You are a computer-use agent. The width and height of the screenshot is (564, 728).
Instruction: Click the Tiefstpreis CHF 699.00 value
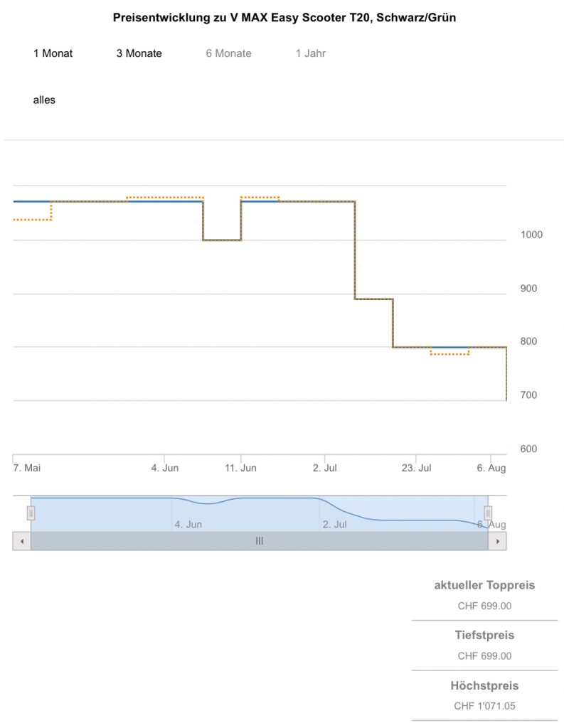(x=484, y=656)
